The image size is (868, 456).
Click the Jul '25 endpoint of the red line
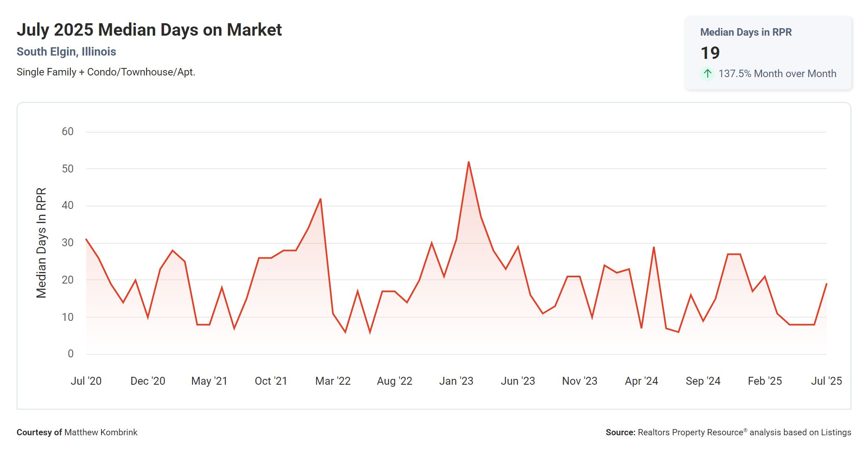(826, 284)
